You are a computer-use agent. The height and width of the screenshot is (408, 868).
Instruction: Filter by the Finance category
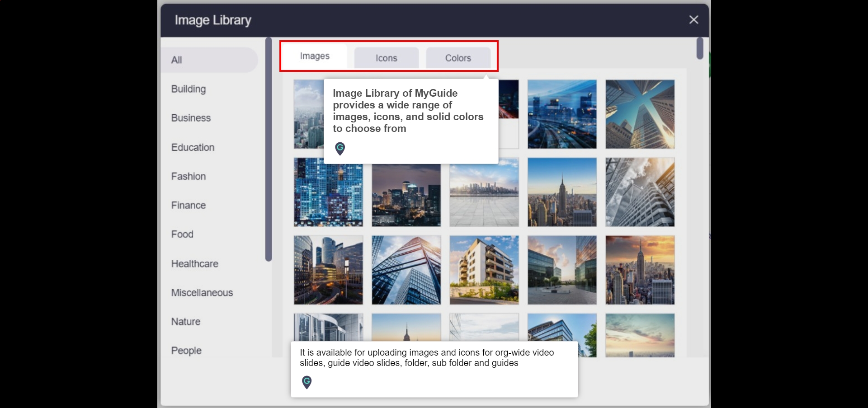[189, 205]
